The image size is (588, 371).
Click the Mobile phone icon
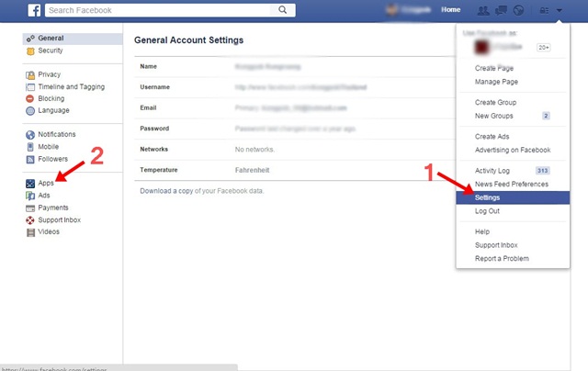coord(30,147)
